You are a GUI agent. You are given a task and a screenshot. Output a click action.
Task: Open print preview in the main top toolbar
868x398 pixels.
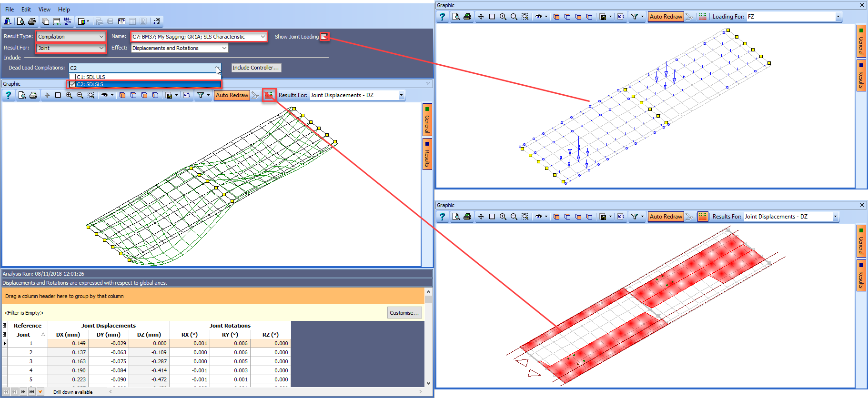(x=20, y=21)
